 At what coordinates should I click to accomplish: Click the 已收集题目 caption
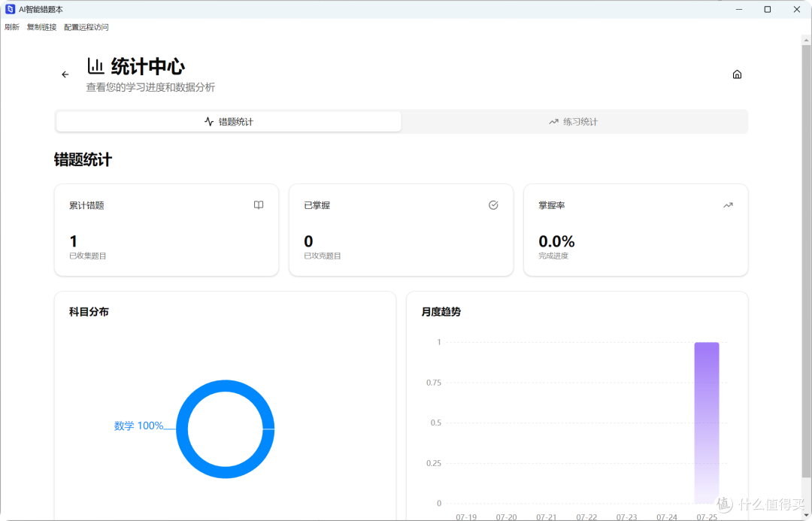[x=87, y=256]
